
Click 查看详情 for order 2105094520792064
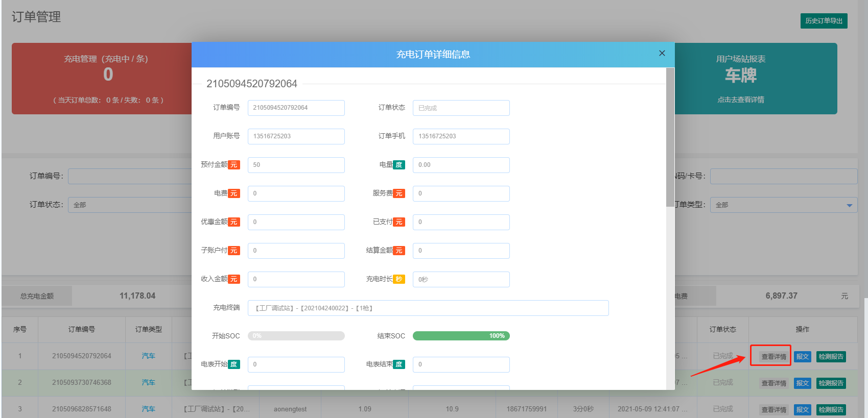pos(773,357)
